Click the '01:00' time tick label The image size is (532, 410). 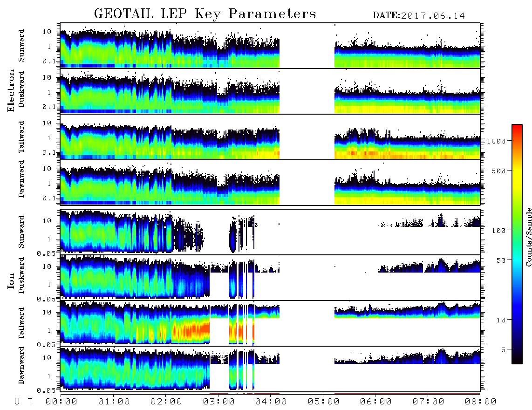point(114,402)
